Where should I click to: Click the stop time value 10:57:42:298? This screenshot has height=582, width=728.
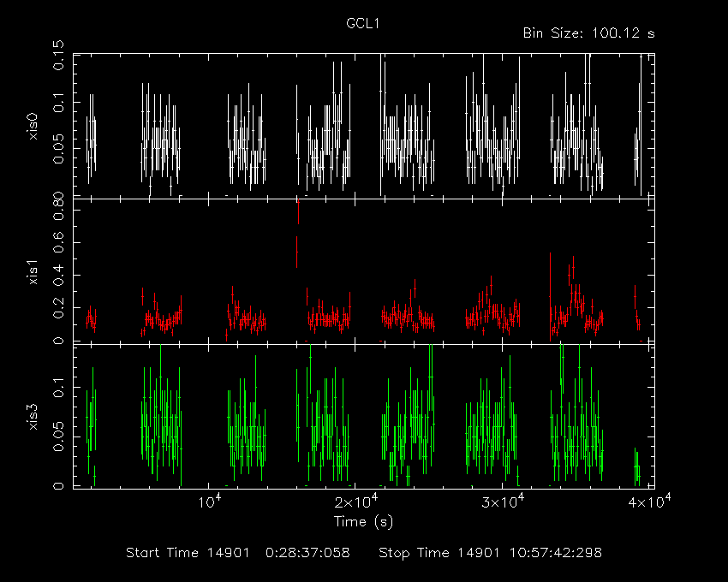[556, 553]
